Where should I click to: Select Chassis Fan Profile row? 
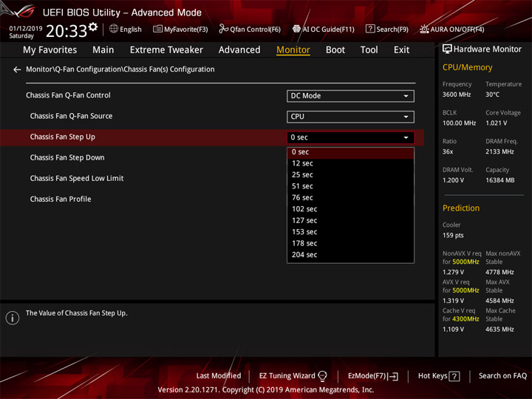61,199
